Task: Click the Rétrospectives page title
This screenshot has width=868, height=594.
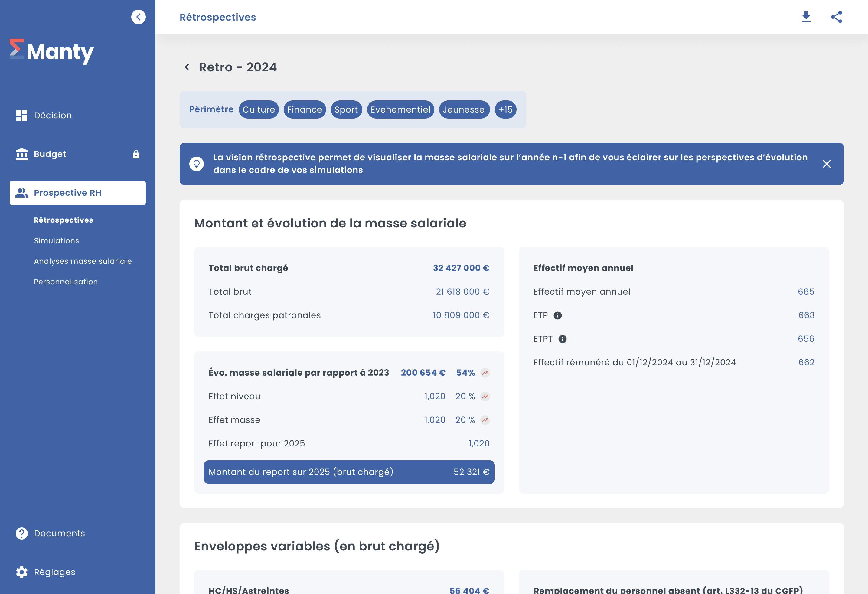Action: (218, 17)
